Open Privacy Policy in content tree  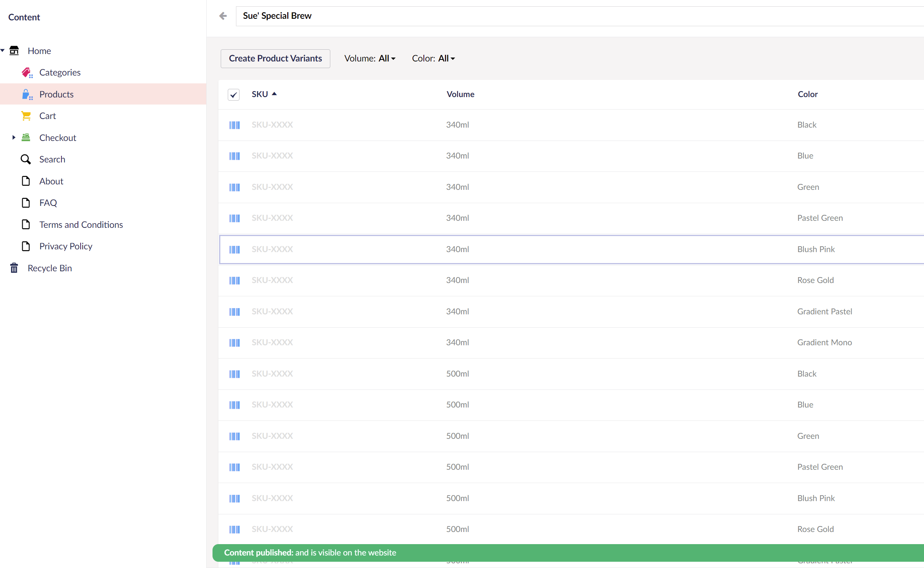point(66,246)
